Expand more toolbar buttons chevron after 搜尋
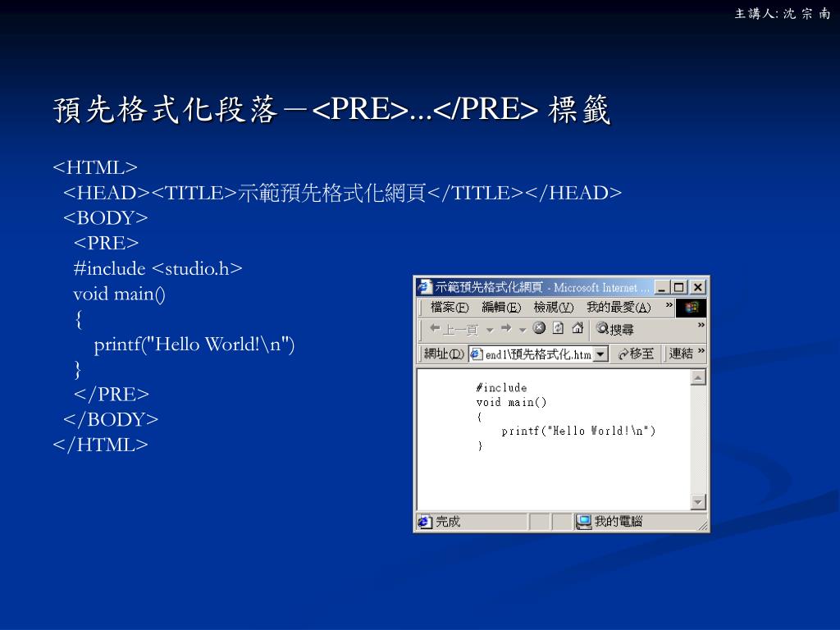 (x=701, y=325)
